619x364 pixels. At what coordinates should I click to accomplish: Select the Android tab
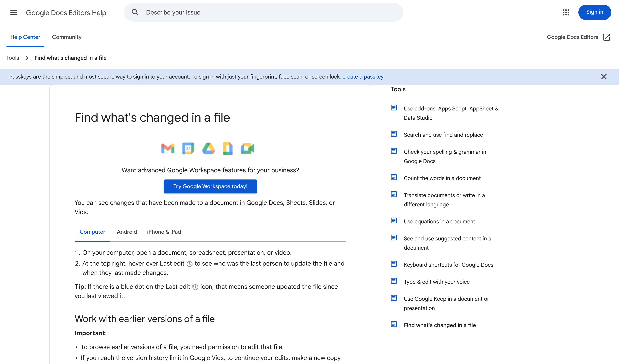tap(127, 232)
